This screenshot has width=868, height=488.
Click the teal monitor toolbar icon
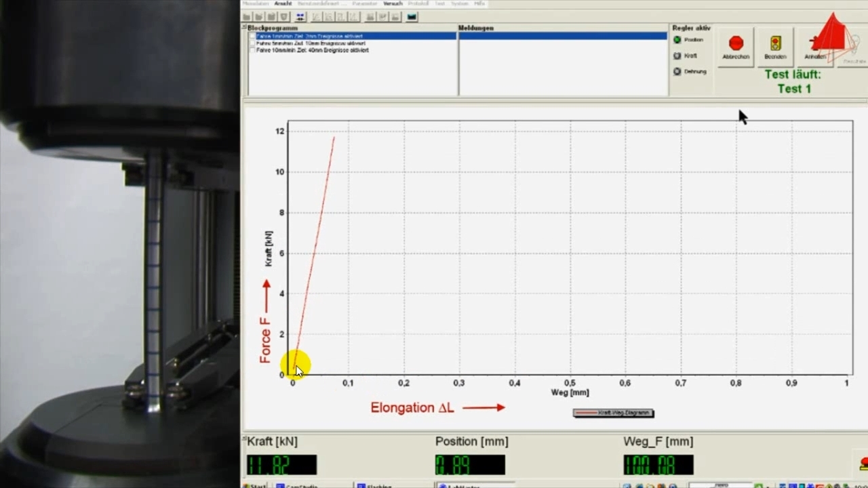pyautogui.click(x=412, y=17)
